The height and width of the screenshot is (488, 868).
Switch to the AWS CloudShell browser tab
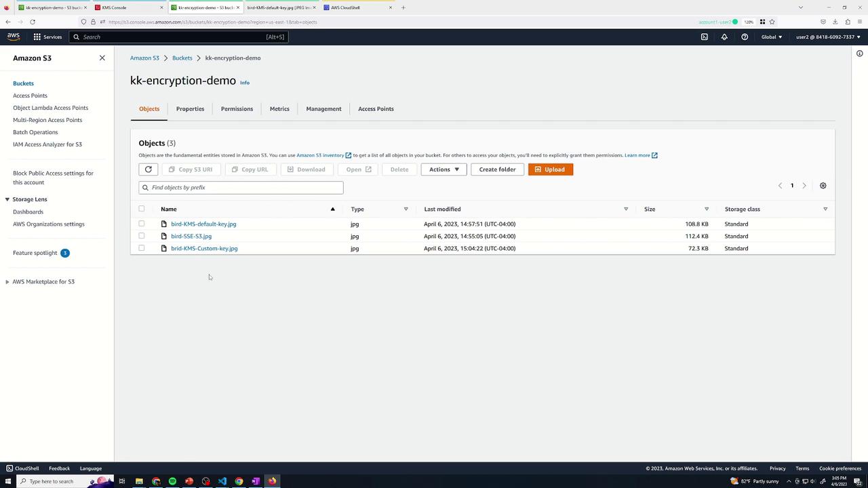[x=356, y=7]
